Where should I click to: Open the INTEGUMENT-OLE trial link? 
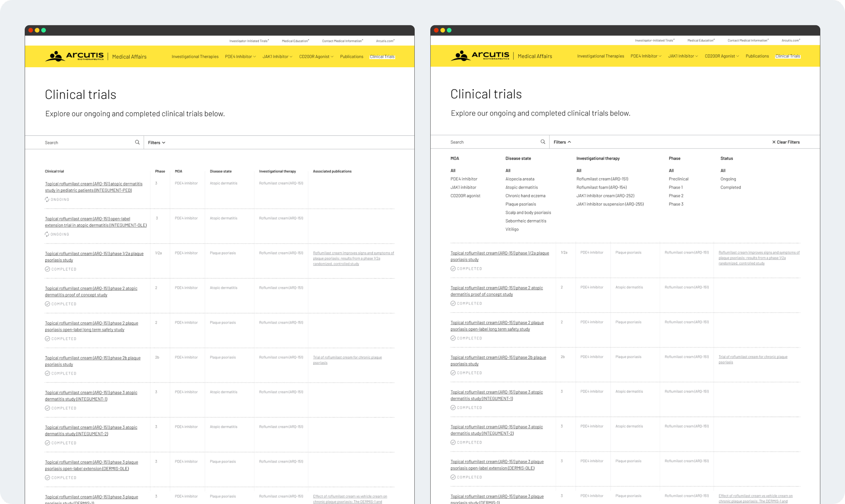click(95, 222)
